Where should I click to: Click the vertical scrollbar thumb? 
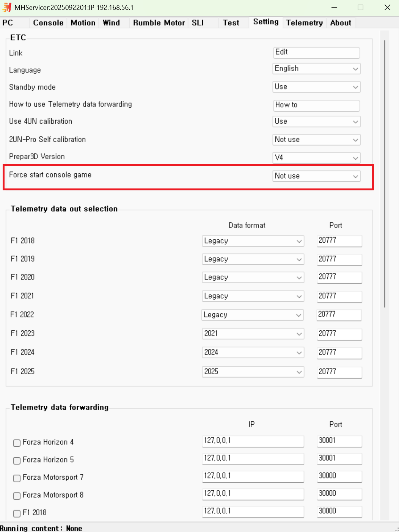click(x=385, y=174)
